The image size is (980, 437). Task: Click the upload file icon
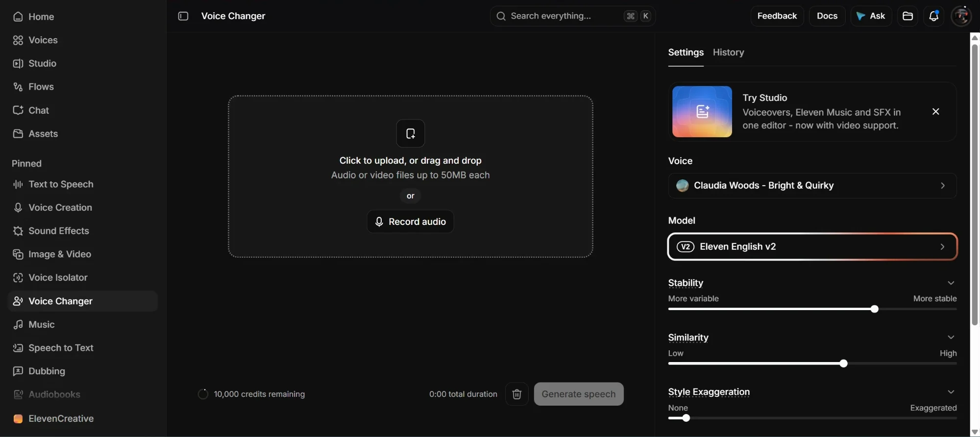click(x=411, y=133)
